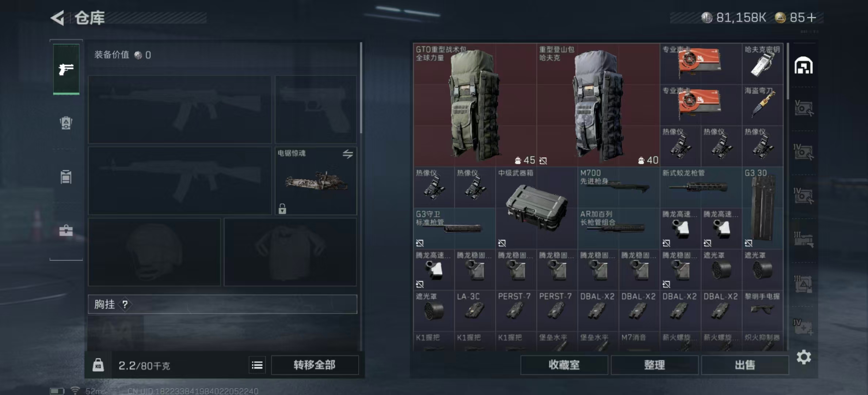Click the plus beside 85 gold currency
Viewport: 868px width, 395px height.
(811, 18)
